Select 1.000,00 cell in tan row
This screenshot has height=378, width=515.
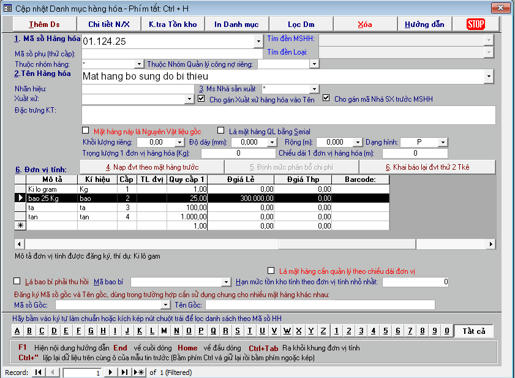187,217
